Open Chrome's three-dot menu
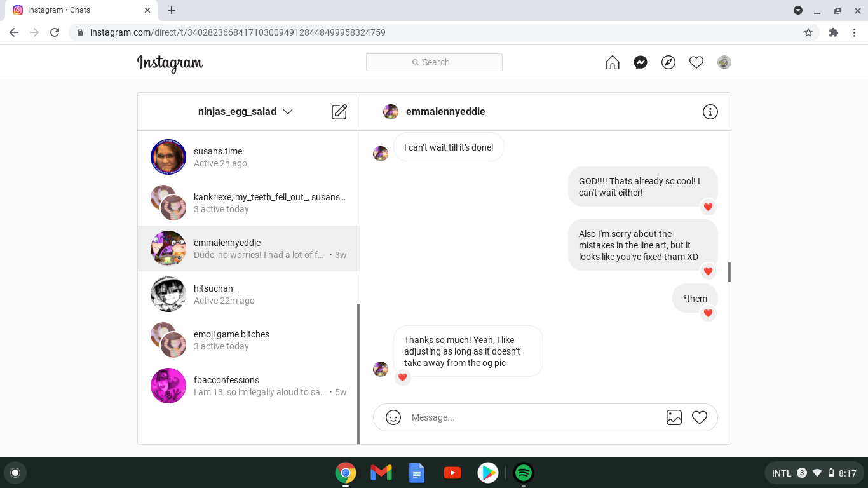 click(855, 32)
